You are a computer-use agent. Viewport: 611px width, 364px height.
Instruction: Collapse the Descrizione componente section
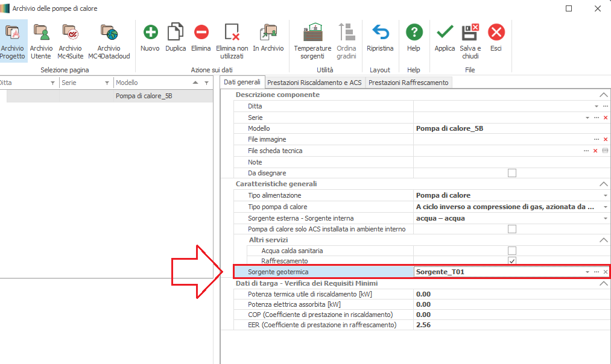[603, 95]
